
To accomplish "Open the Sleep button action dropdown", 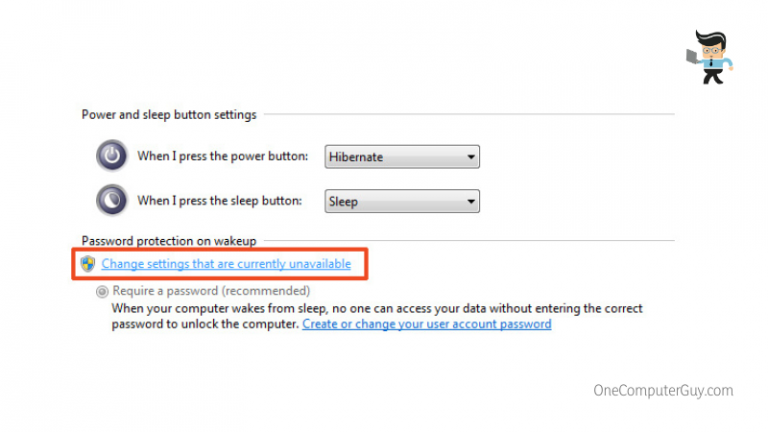I will click(400, 201).
